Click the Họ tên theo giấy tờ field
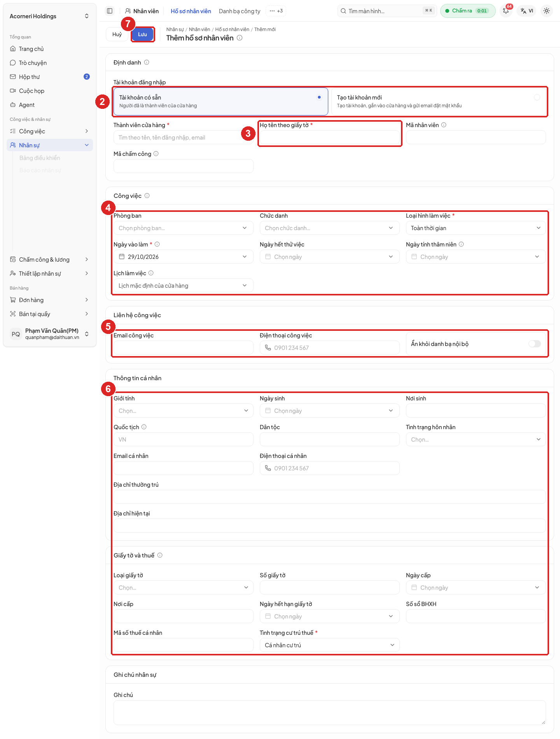The image size is (560, 739). [330, 137]
